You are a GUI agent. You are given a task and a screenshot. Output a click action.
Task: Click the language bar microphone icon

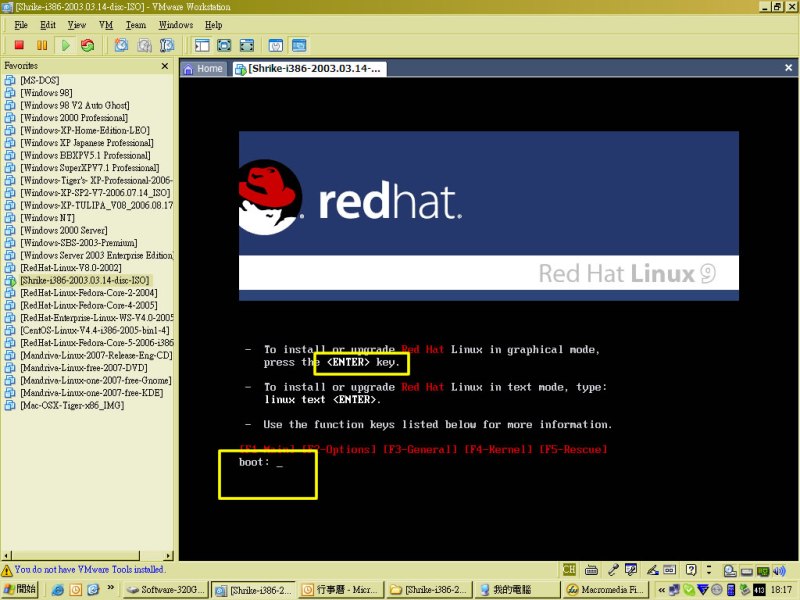(613, 569)
